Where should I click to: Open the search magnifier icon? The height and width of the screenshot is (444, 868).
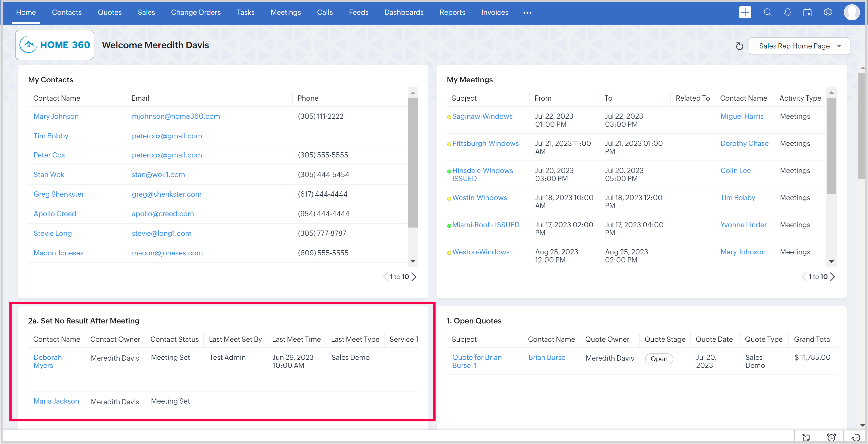[768, 13]
